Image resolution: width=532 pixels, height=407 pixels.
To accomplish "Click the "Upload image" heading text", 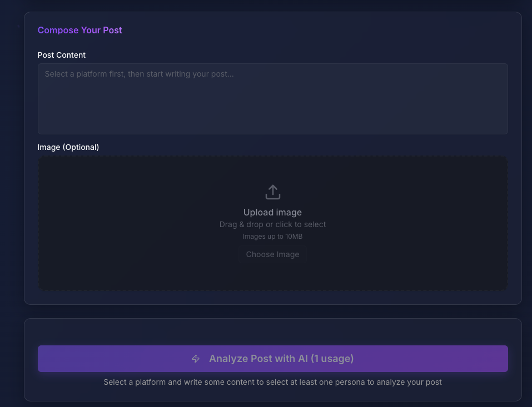I will click(x=272, y=212).
